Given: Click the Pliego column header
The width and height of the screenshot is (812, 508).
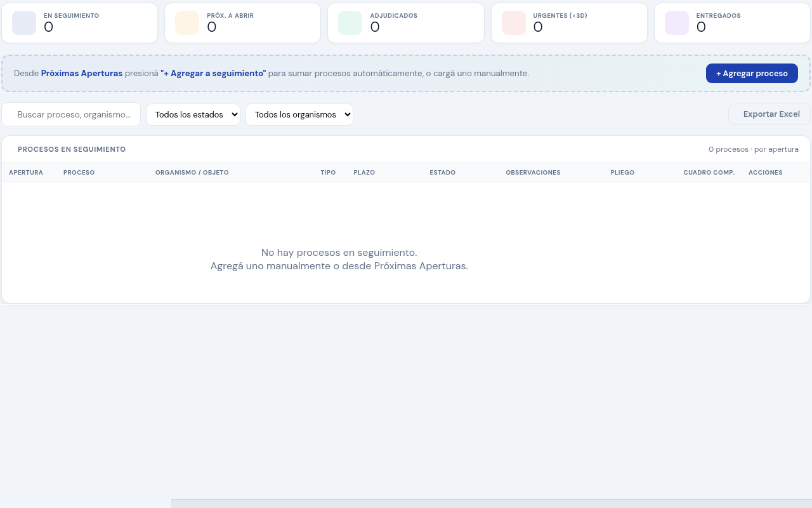Looking at the screenshot, I should coord(622,173).
